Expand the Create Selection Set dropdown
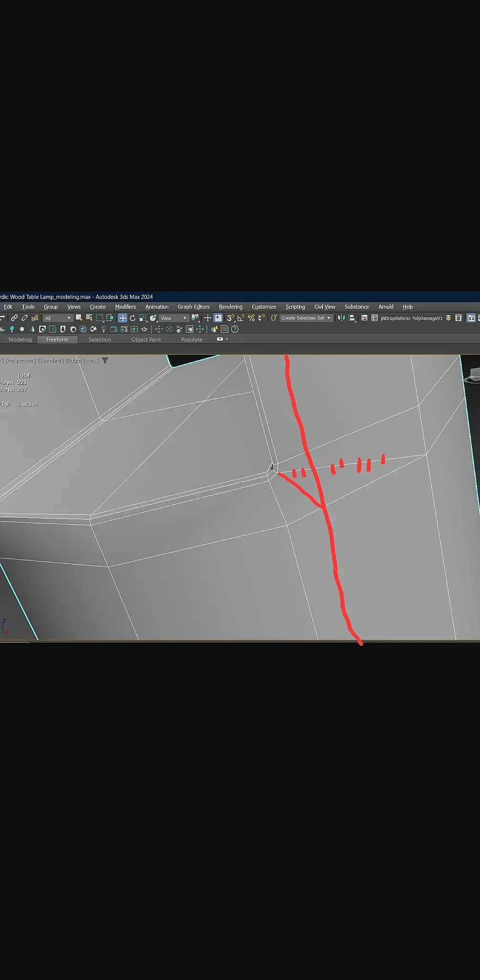Image resolution: width=480 pixels, height=980 pixels. point(306,318)
